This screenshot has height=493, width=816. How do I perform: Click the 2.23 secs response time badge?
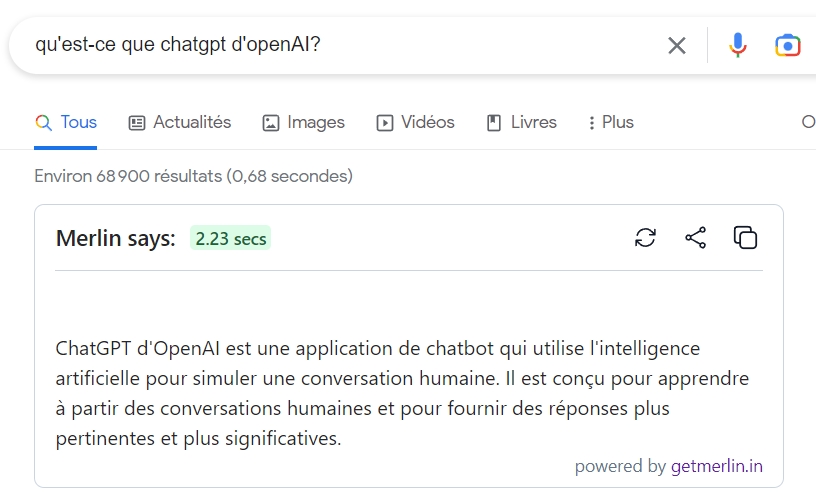[x=231, y=238]
